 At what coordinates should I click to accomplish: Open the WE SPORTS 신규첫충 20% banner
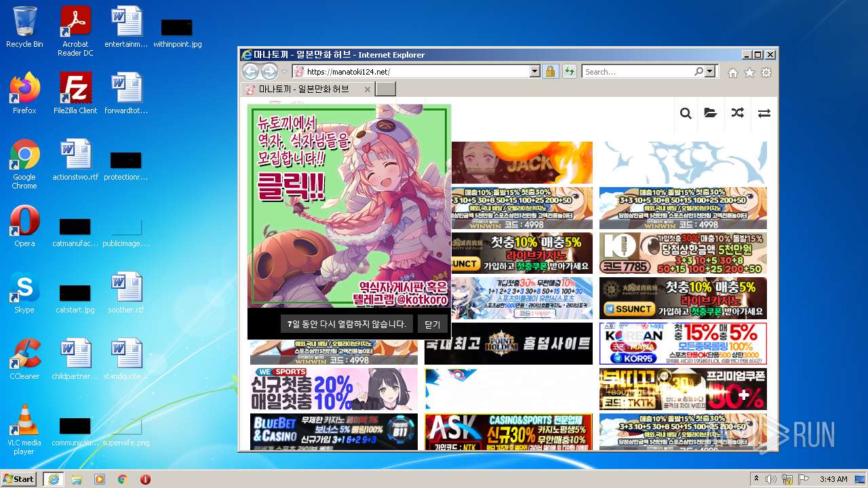click(x=334, y=389)
